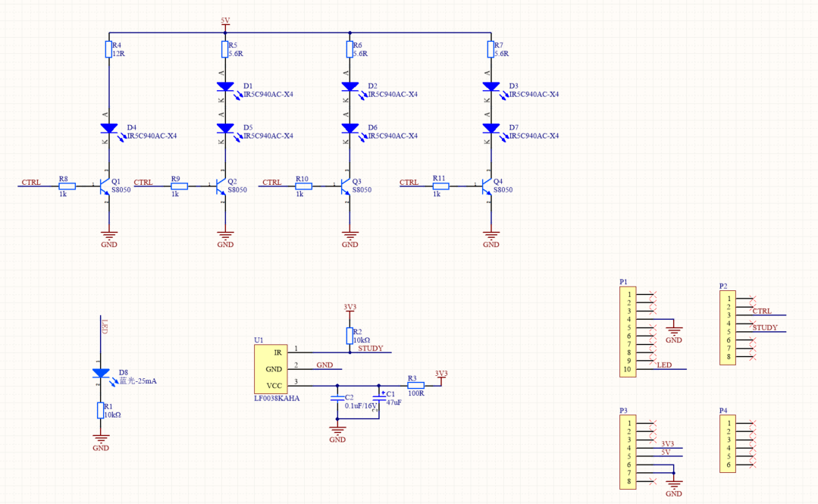Click the no-connect cross on P4 pin 1
The width and height of the screenshot is (818, 504).
point(752,423)
